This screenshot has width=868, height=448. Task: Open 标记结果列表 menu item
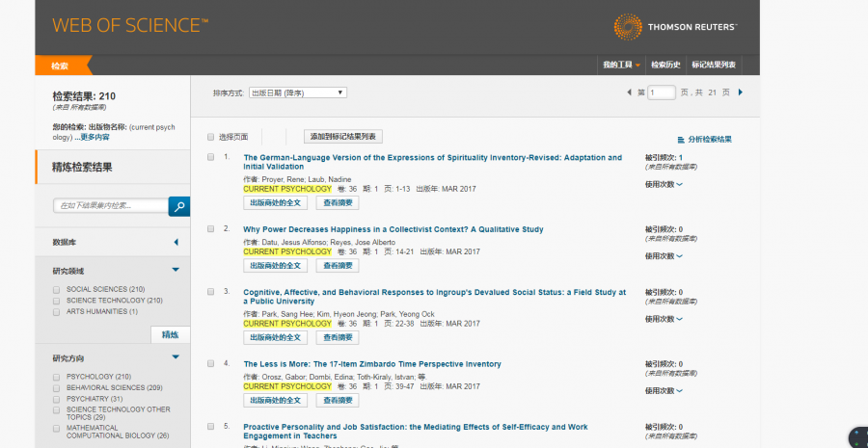click(714, 65)
